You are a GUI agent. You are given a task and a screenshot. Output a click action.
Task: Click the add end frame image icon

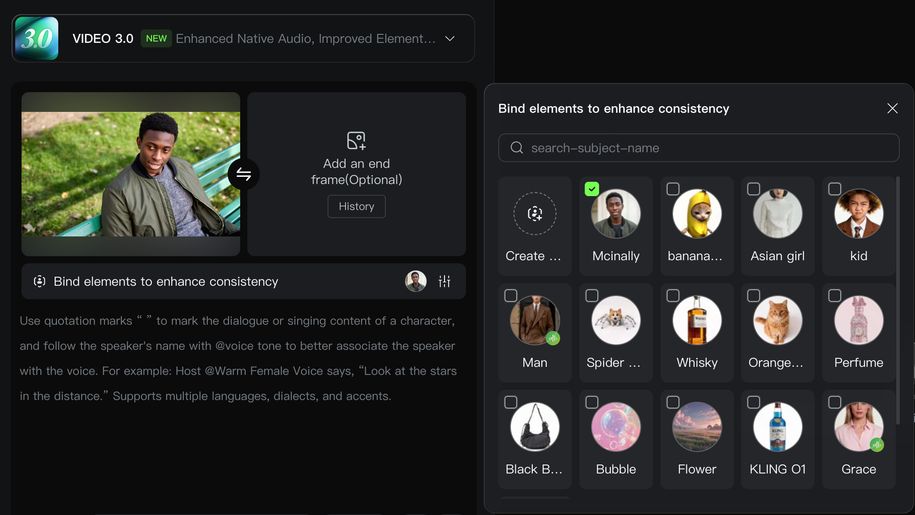click(x=356, y=141)
